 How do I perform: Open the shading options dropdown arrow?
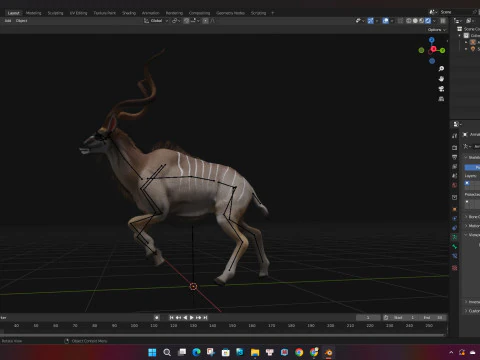[x=434, y=21]
